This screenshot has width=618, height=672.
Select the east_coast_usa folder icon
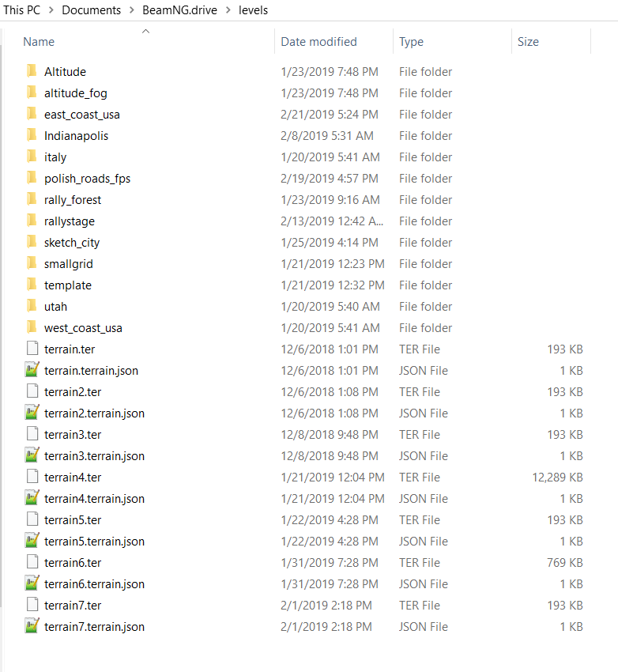click(x=32, y=114)
